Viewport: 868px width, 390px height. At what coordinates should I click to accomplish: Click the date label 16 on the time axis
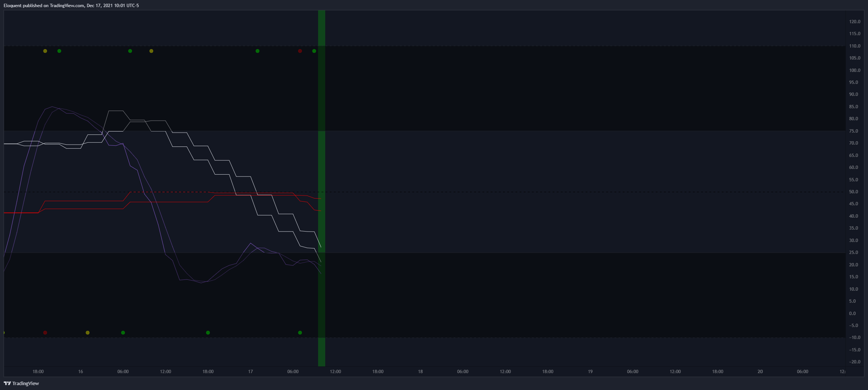click(x=81, y=372)
